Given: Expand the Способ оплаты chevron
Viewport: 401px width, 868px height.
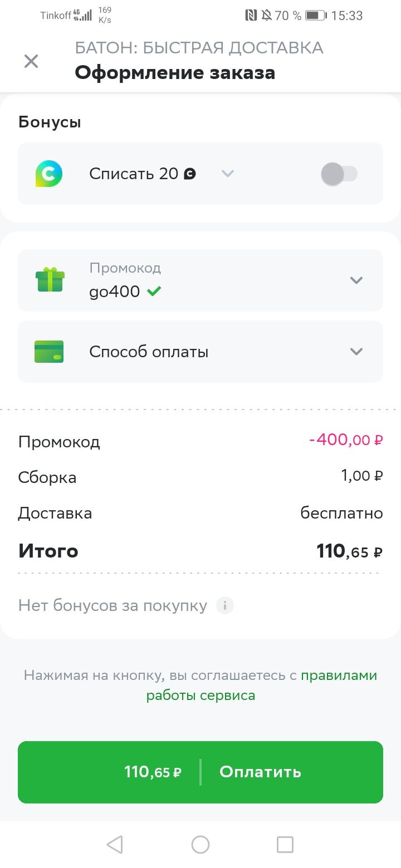Looking at the screenshot, I should pyautogui.click(x=356, y=352).
